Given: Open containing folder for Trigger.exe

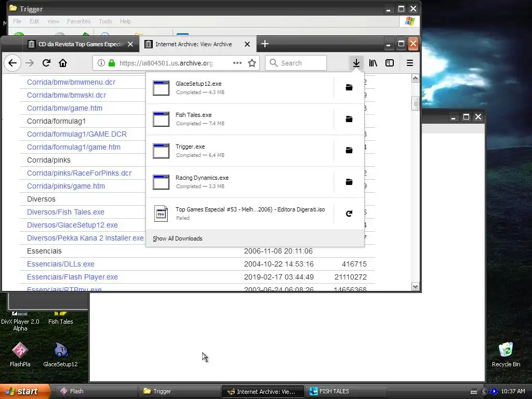Looking at the screenshot, I should [x=349, y=150].
